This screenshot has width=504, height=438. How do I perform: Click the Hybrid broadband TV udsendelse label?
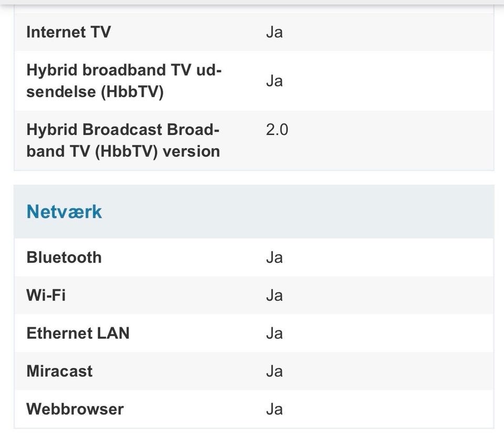[124, 81]
